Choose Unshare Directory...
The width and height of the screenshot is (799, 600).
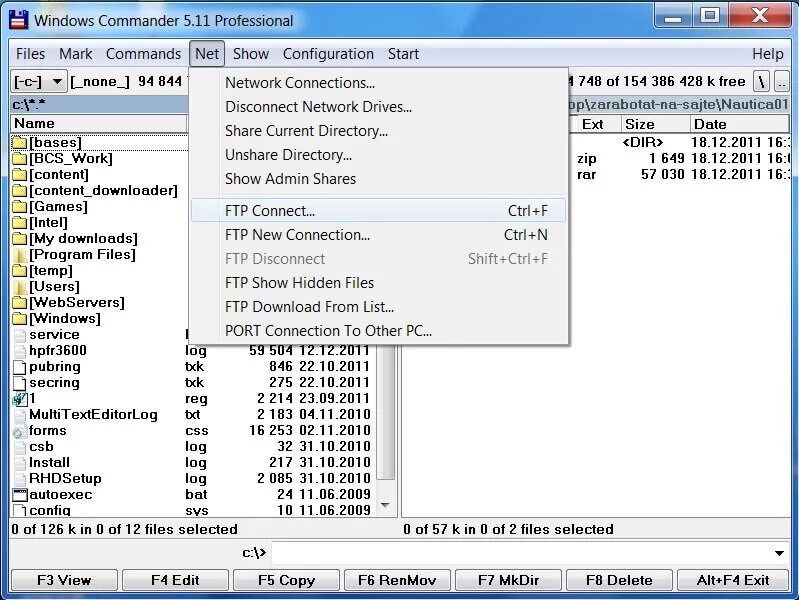[x=379, y=154]
